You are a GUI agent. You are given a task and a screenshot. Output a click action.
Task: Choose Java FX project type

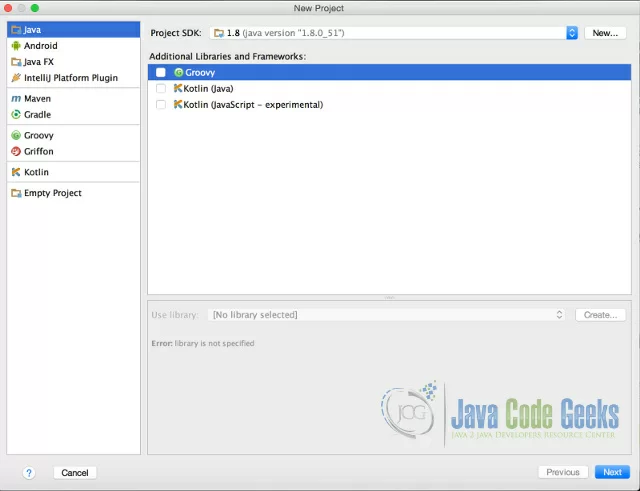point(73,62)
